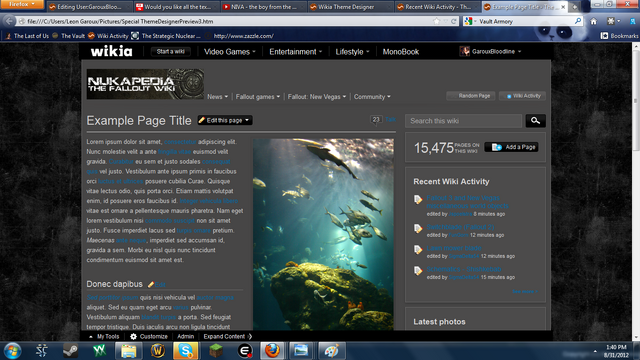Image resolution: width=640 pixels, height=360 pixels.
Task: Click the Start a wiki button
Action: (x=171, y=51)
